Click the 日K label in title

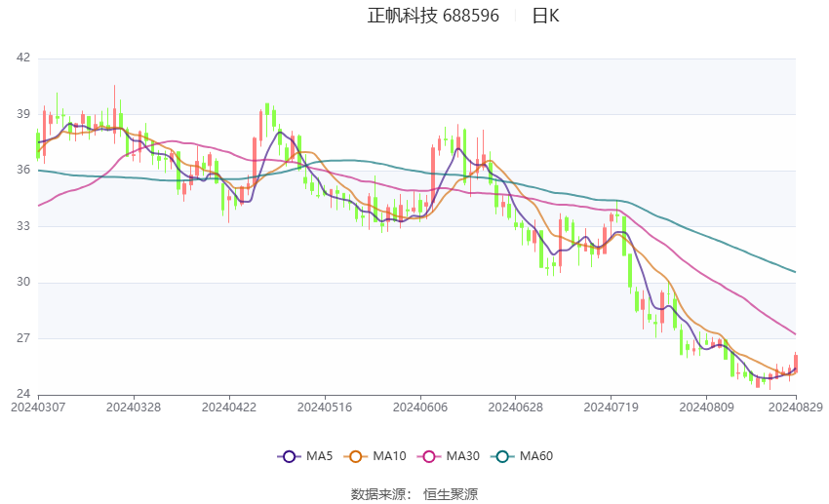(545, 16)
